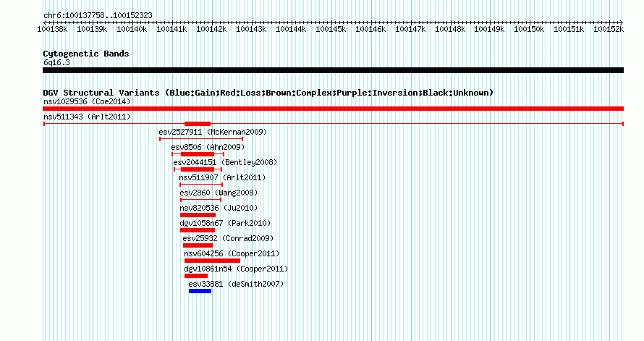Select the esv2044151 red bar
This screenshot has height=341, width=644.
(x=198, y=169)
